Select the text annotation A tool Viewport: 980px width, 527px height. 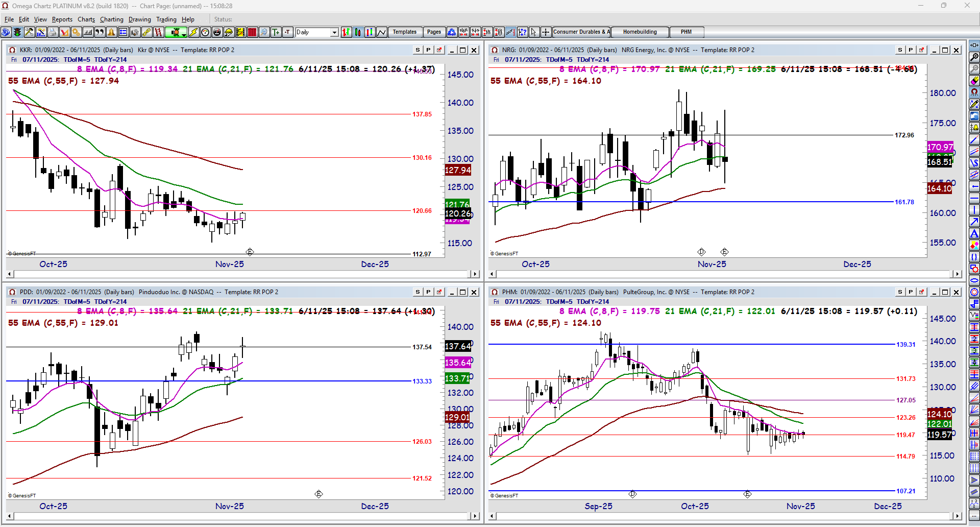click(974, 233)
